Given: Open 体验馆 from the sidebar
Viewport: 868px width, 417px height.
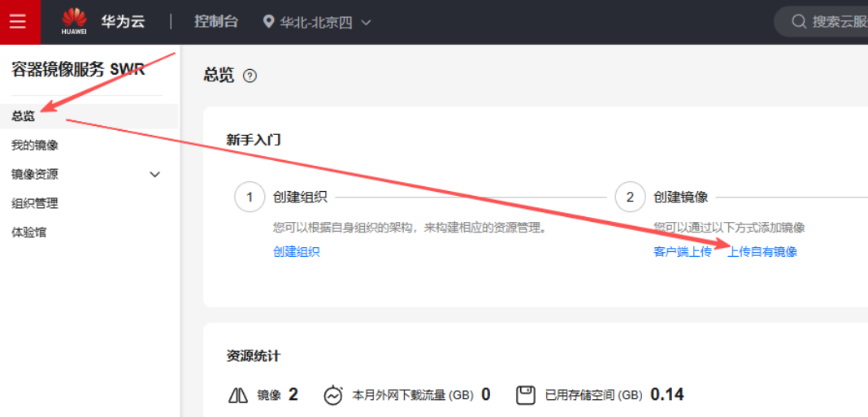Looking at the screenshot, I should (29, 232).
